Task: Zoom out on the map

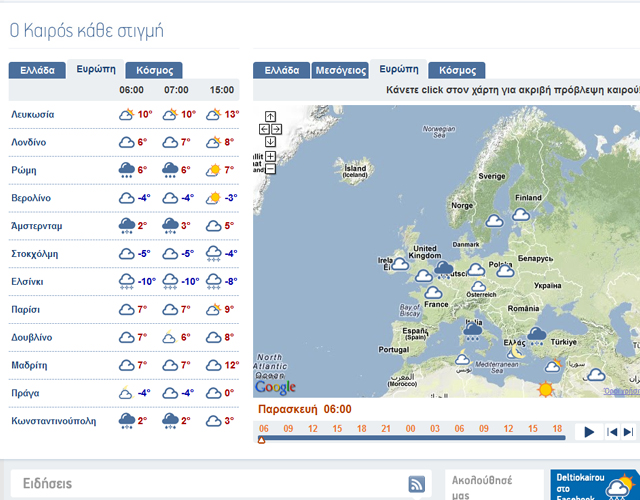Action: pyautogui.click(x=271, y=169)
